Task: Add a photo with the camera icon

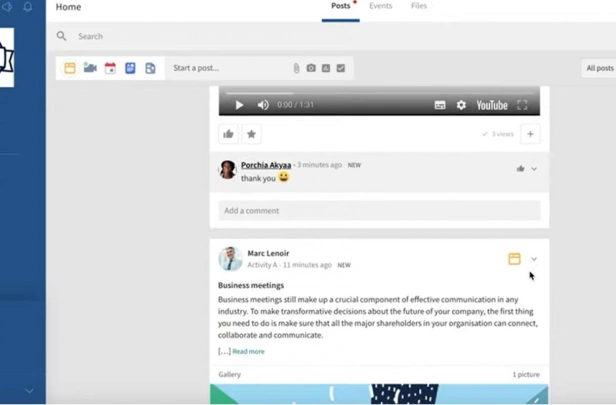Action: click(311, 68)
